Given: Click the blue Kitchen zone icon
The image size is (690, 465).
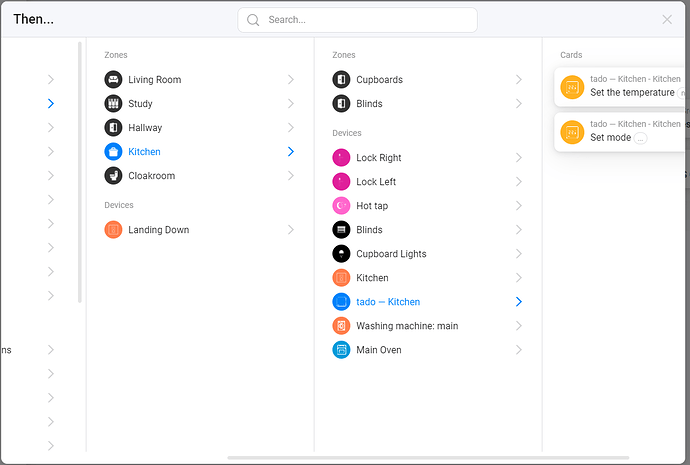Looking at the screenshot, I should [x=113, y=152].
